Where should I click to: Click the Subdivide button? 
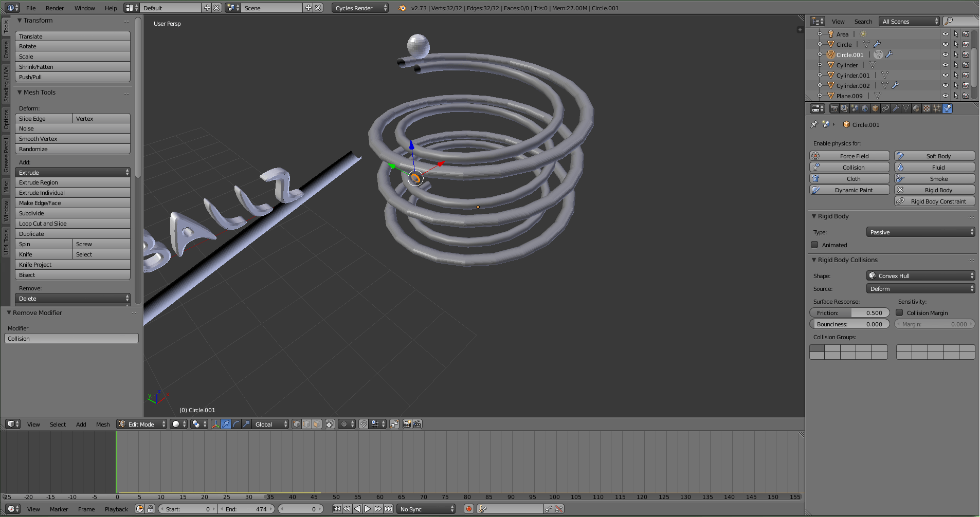(x=72, y=213)
